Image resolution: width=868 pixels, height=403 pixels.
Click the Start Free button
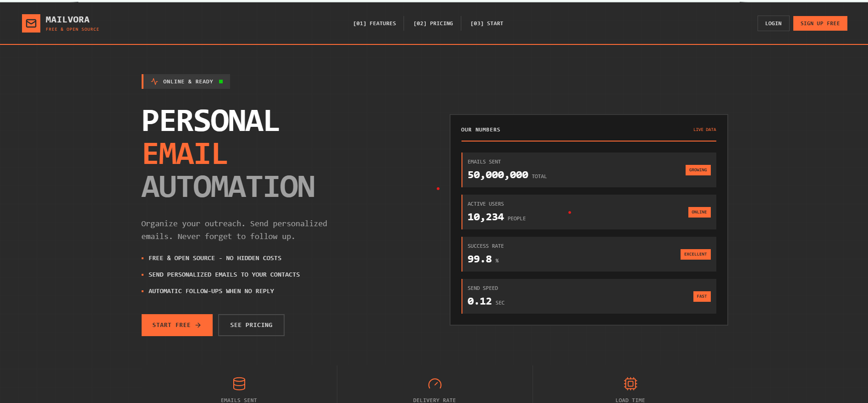177,325
